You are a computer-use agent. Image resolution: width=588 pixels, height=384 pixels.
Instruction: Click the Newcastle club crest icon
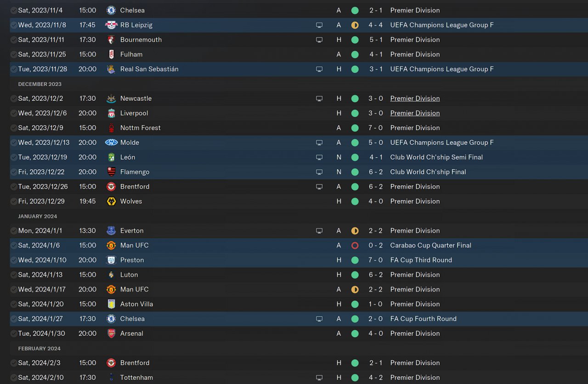click(111, 98)
